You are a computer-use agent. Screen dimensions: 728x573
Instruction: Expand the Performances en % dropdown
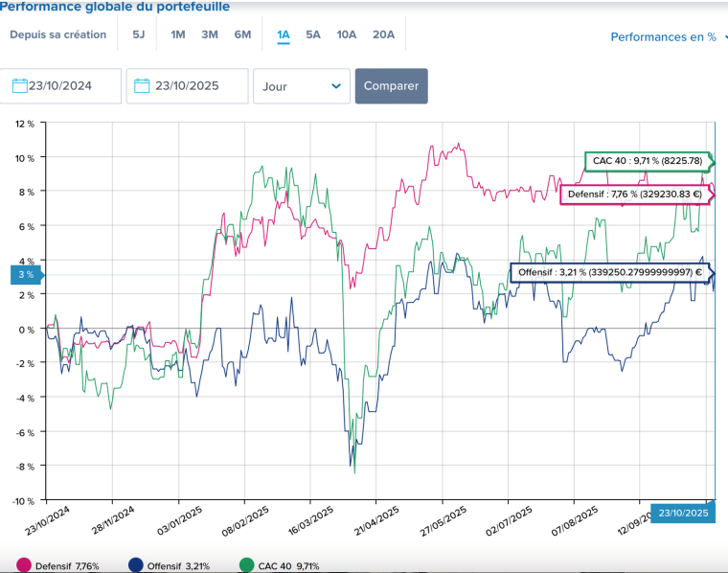click(x=669, y=37)
